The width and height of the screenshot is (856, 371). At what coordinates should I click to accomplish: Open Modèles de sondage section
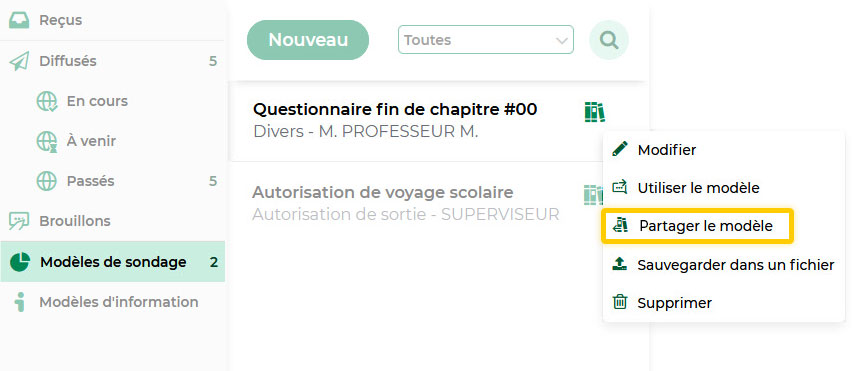tap(112, 262)
